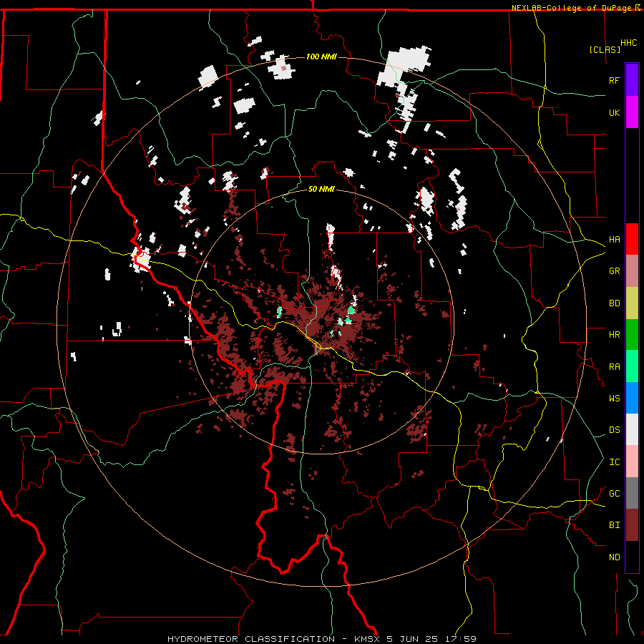
Task: Click the DS white legend swatch
Action: (x=632, y=429)
